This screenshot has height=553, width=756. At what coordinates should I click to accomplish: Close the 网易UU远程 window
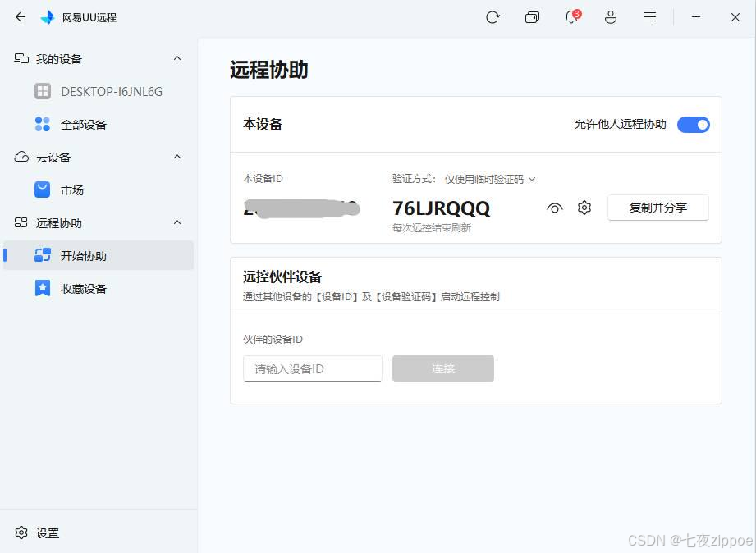tap(735, 17)
